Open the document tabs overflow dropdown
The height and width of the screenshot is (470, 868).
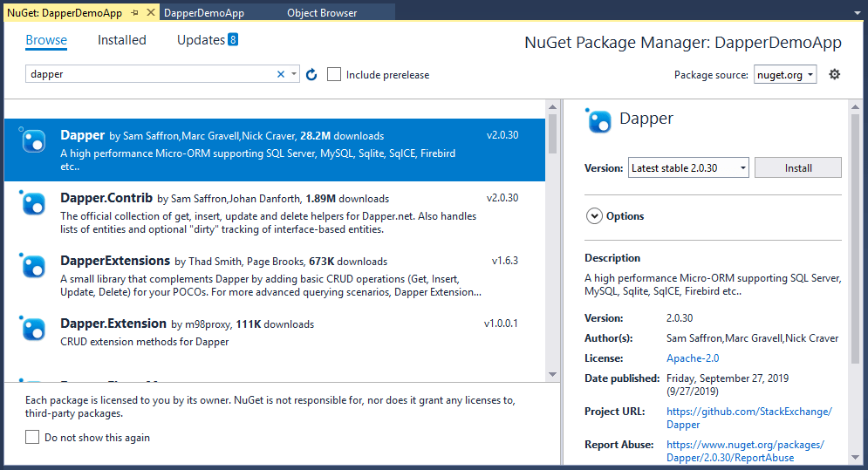pos(857,13)
